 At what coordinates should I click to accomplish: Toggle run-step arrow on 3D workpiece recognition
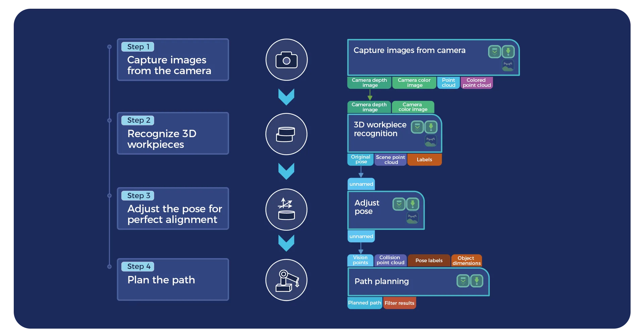[431, 127]
